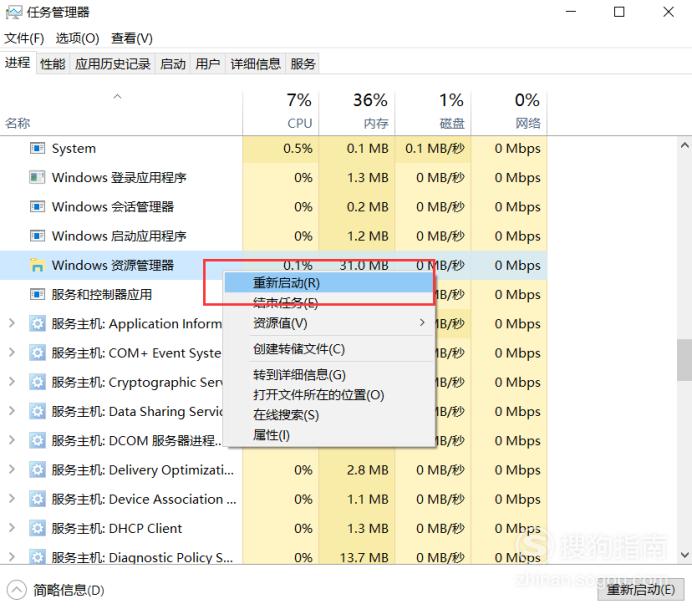Click the gear icon for Cryptographic Services host
Viewport: 692px width, 614px height.
coord(37,382)
